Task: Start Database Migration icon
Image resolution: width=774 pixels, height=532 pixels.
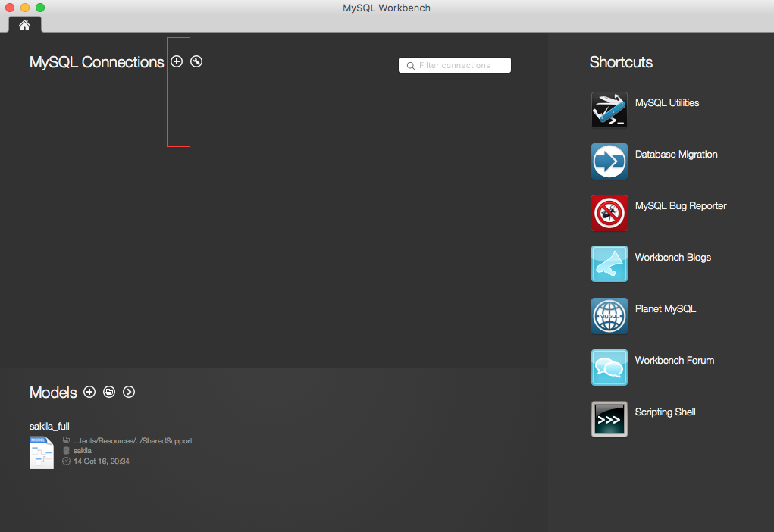Action: click(x=609, y=161)
